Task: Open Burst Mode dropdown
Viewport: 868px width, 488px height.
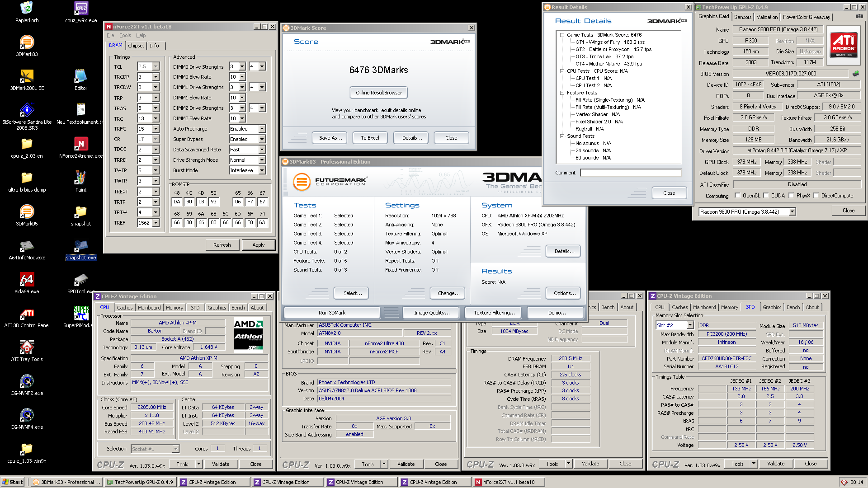Action: [x=262, y=170]
